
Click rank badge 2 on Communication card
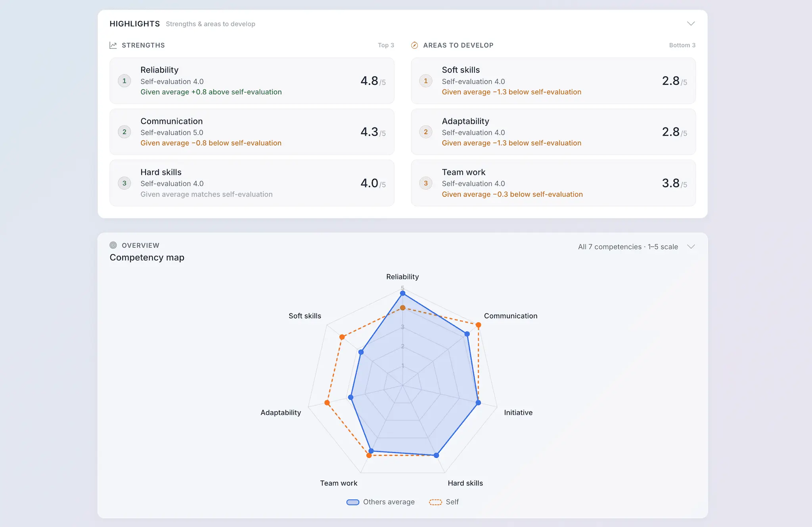point(124,132)
